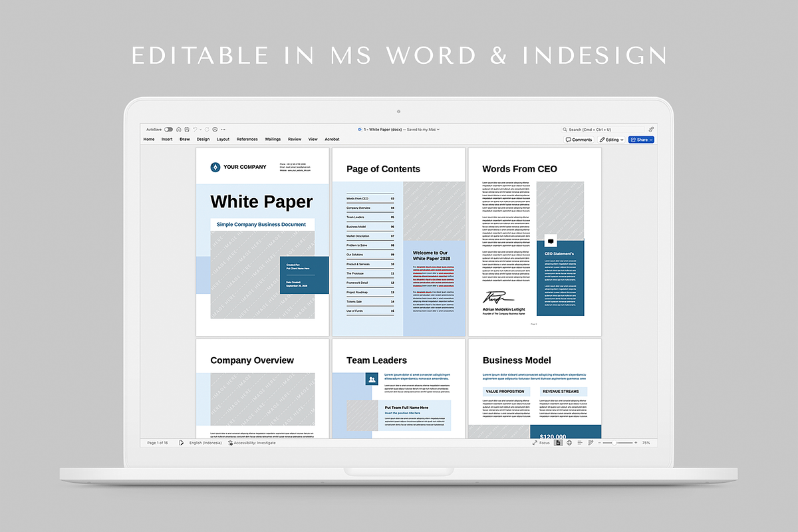Viewport: 798px width, 532px height.
Task: Open Accessibility: Investigate checker
Action: (x=252, y=443)
